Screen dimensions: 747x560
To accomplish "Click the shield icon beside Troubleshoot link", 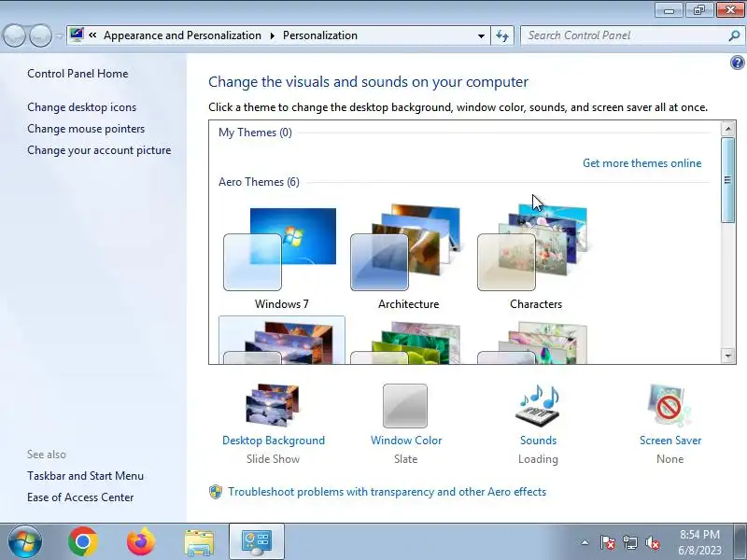I will coord(216,492).
